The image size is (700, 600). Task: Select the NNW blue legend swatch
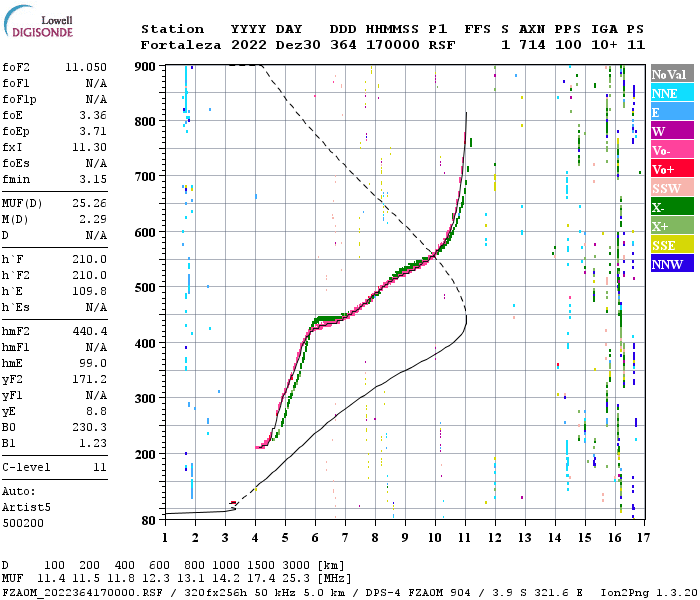point(672,263)
